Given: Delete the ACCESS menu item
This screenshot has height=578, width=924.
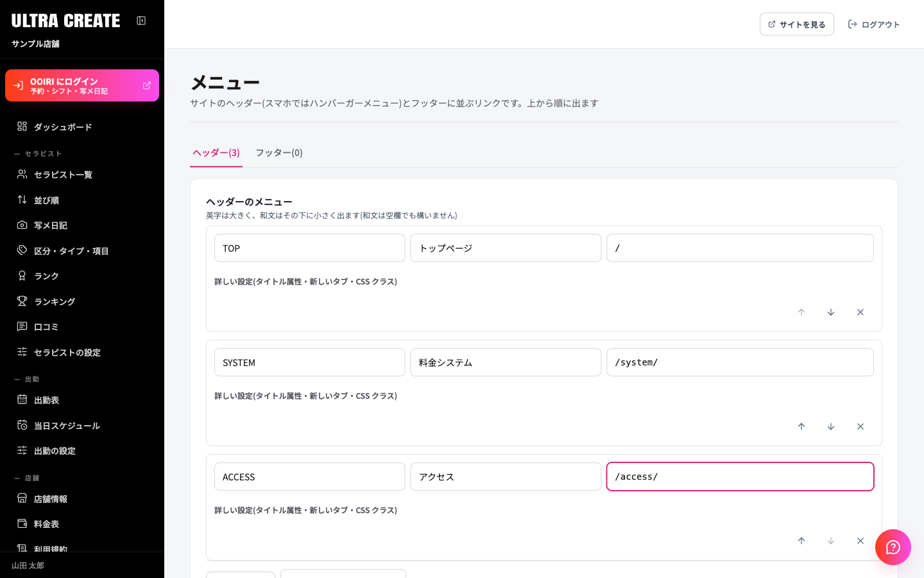Looking at the screenshot, I should click(x=860, y=541).
